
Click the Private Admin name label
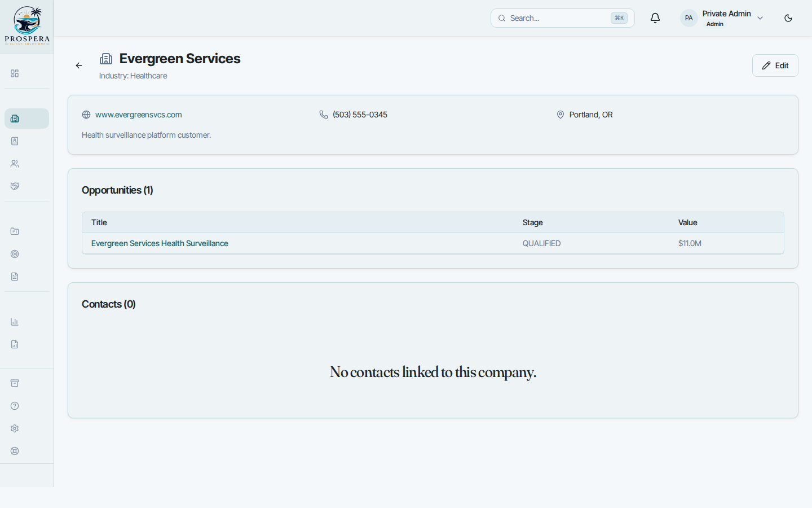pyautogui.click(x=726, y=14)
